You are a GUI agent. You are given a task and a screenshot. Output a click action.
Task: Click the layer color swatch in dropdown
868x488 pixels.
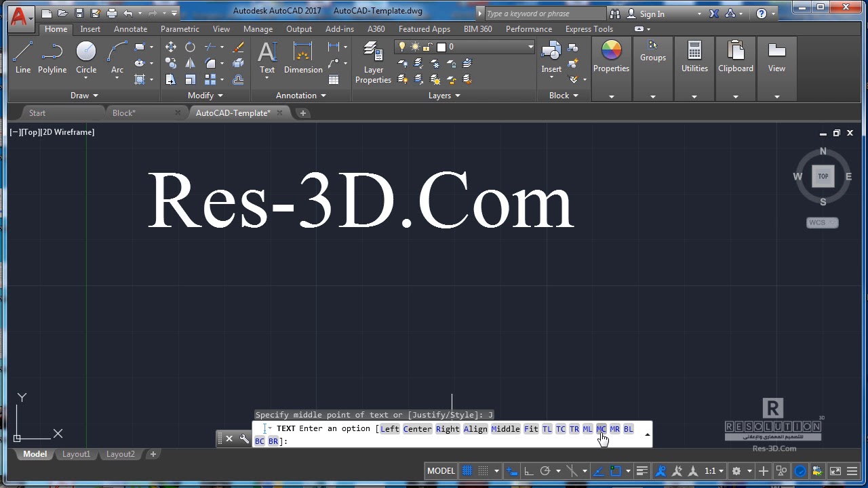pos(441,47)
